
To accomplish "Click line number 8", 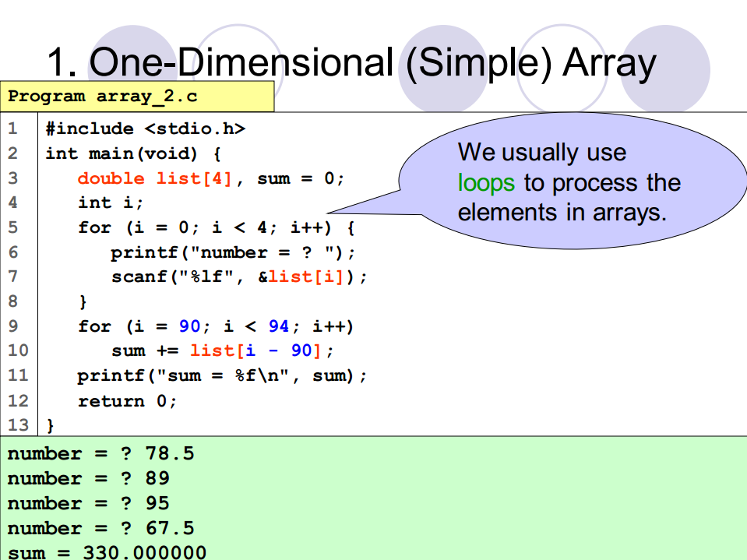I will 13,301.
